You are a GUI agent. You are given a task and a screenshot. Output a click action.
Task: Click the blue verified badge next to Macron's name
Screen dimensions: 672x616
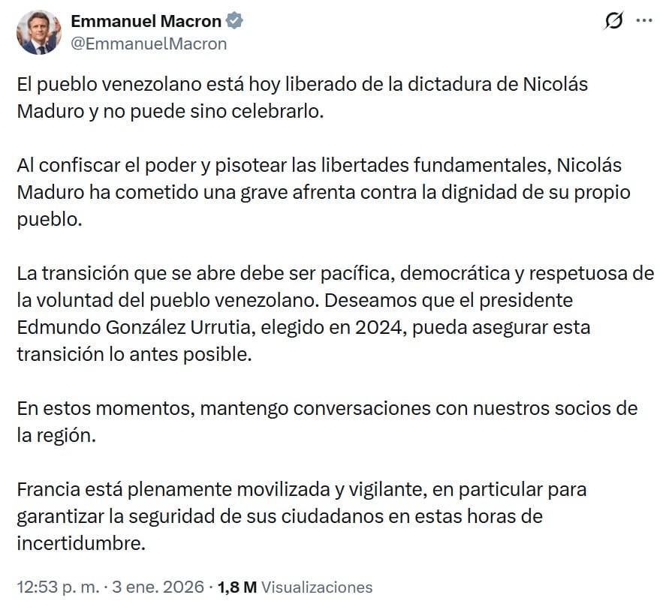[x=236, y=22]
